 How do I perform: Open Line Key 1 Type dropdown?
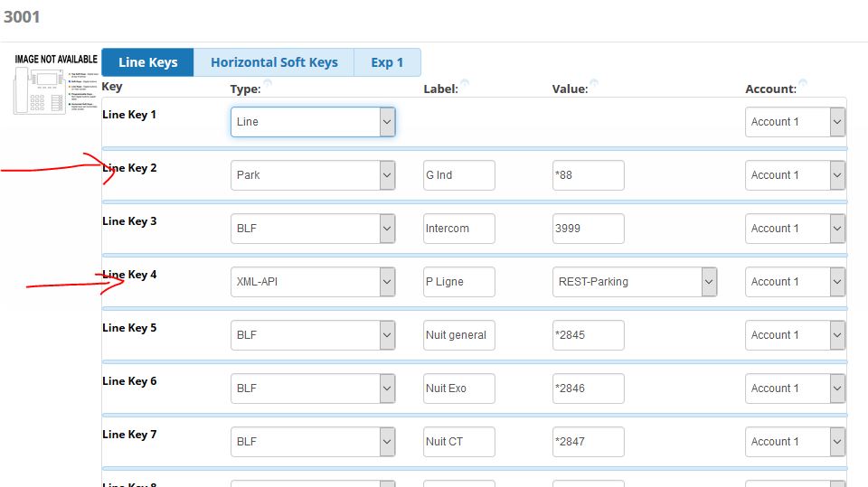[313, 122]
